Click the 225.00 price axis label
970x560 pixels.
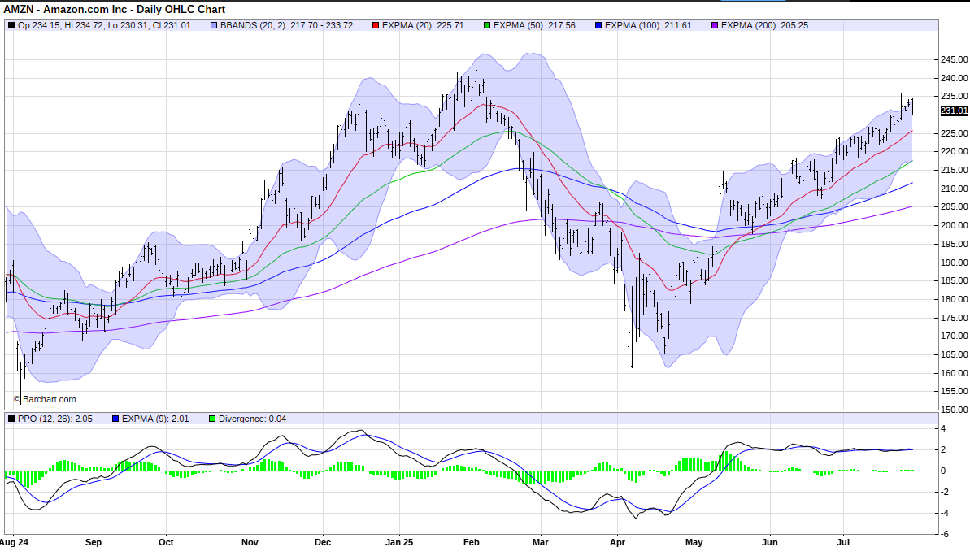pyautogui.click(x=954, y=133)
